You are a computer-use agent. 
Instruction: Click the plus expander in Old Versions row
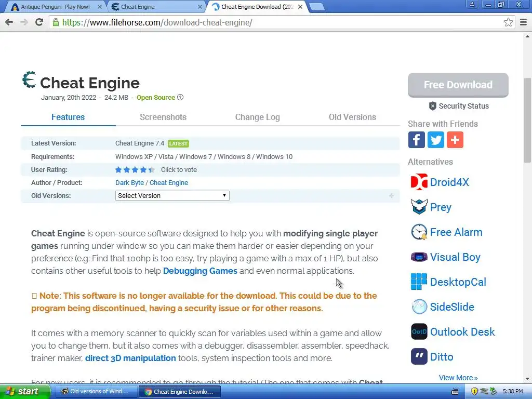(391, 196)
